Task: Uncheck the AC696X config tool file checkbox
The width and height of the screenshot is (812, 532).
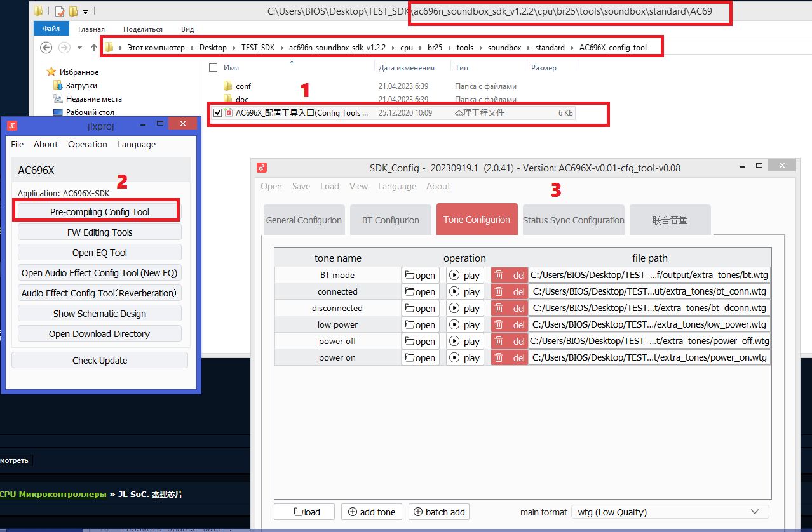Action: (x=218, y=113)
